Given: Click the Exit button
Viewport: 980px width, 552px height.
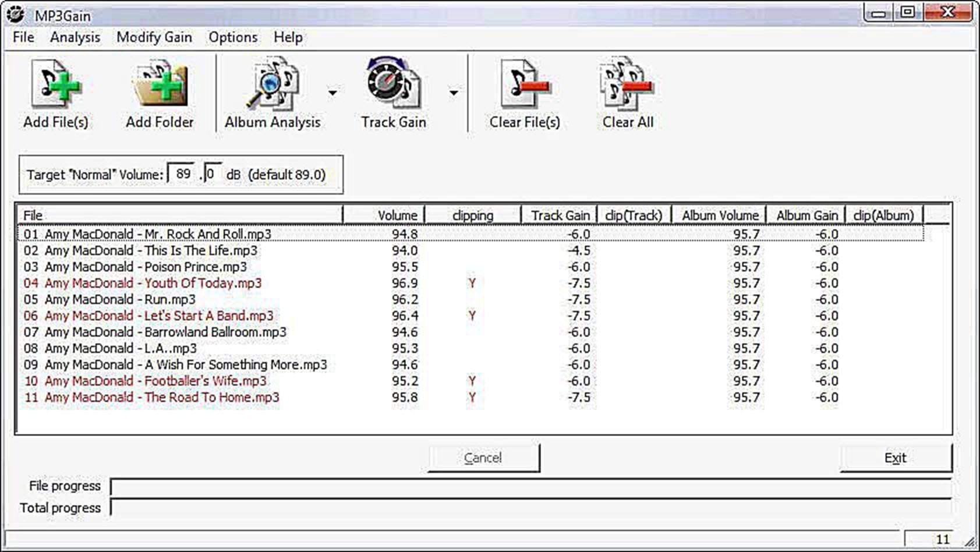Looking at the screenshot, I should [896, 458].
